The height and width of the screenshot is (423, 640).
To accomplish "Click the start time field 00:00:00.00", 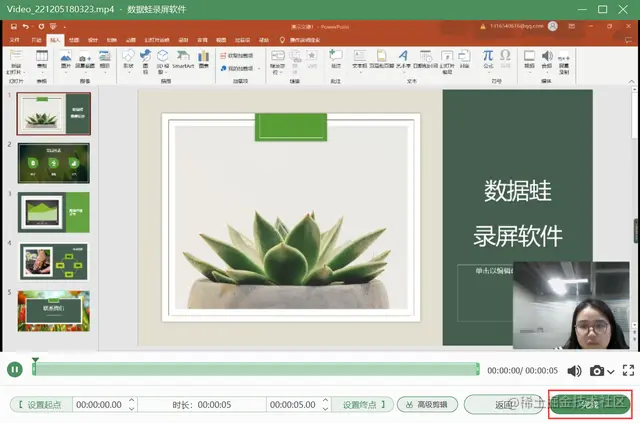I will click(100, 405).
